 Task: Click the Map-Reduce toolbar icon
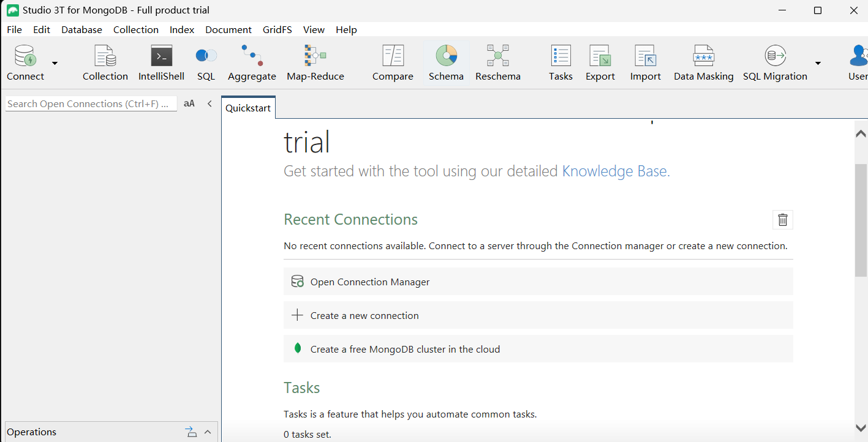(315, 63)
